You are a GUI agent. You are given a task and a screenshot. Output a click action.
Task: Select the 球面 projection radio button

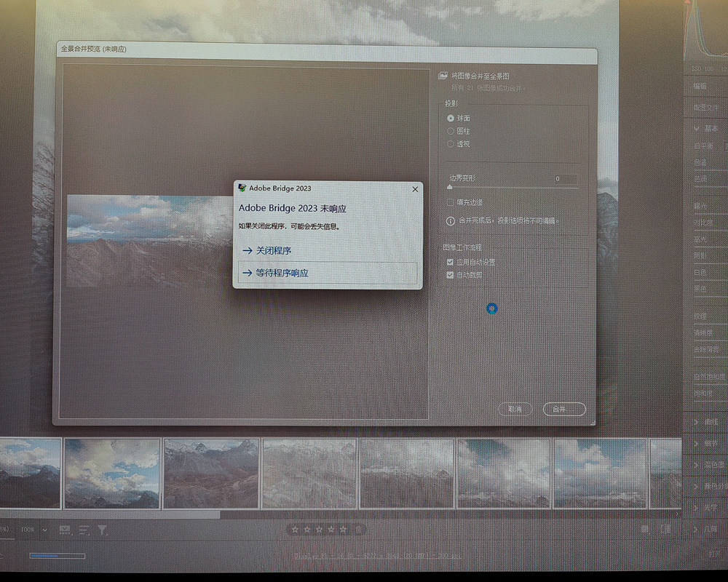click(x=451, y=119)
